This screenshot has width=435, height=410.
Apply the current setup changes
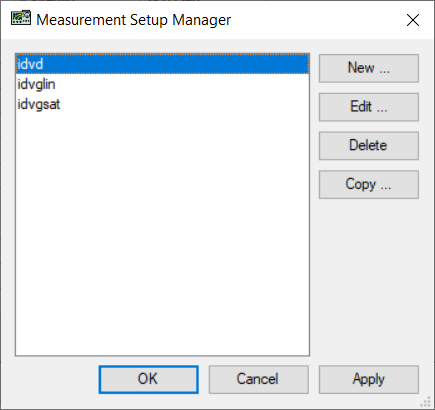point(369,379)
